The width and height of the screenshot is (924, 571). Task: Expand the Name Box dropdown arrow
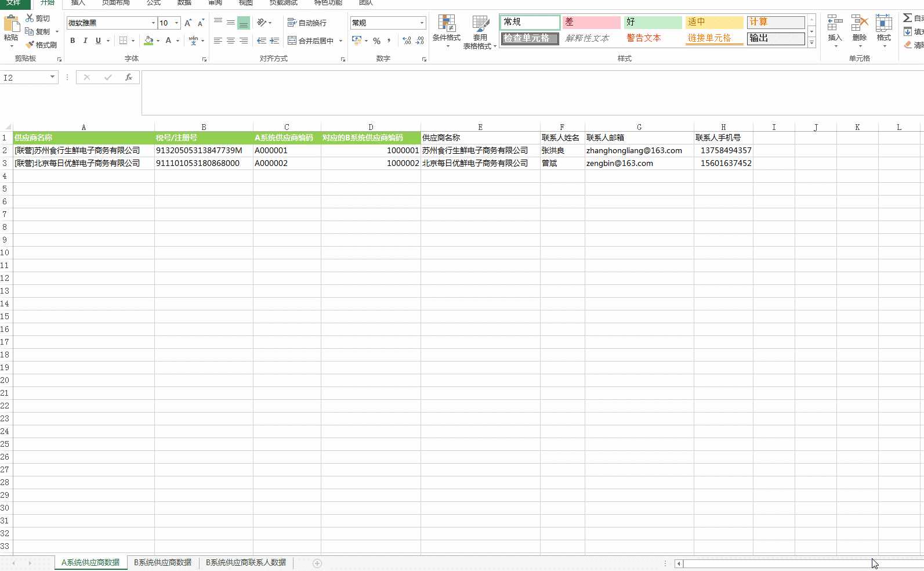(x=52, y=77)
